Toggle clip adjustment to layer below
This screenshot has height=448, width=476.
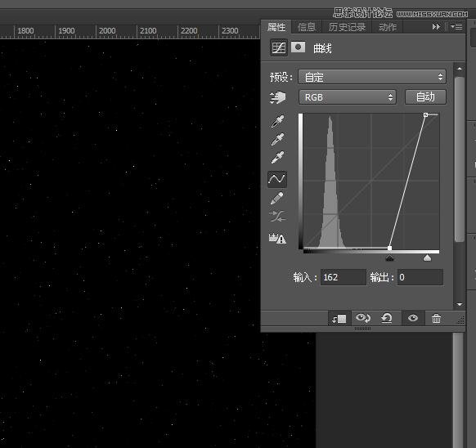pyautogui.click(x=339, y=318)
